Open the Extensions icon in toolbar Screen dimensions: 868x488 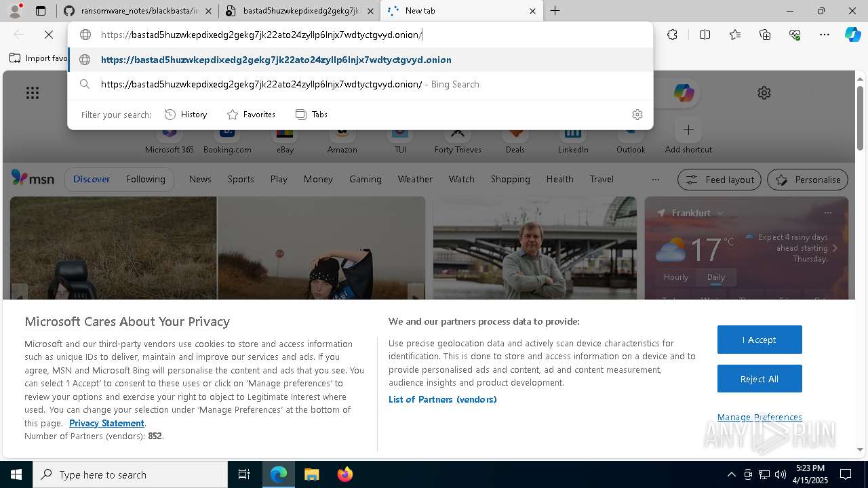click(x=672, y=35)
